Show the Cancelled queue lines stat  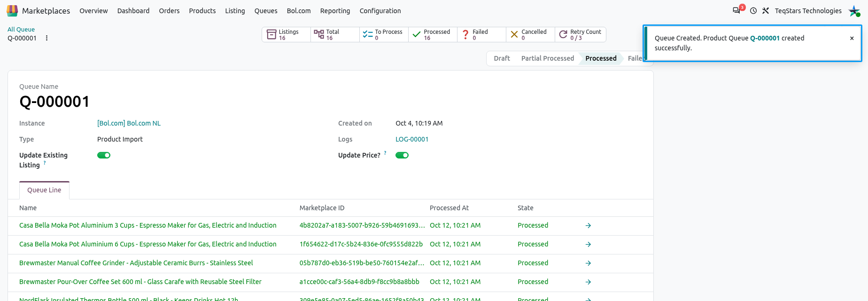pos(531,35)
